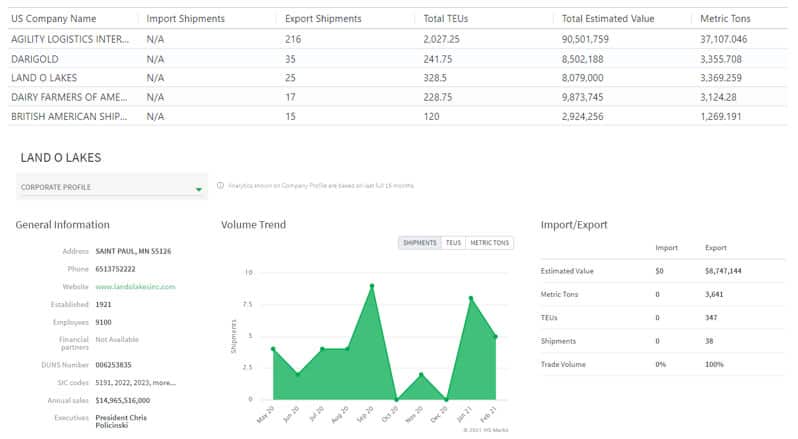Click the Sep 20 peak data point
This screenshot has width=798, height=439.
pyautogui.click(x=372, y=286)
